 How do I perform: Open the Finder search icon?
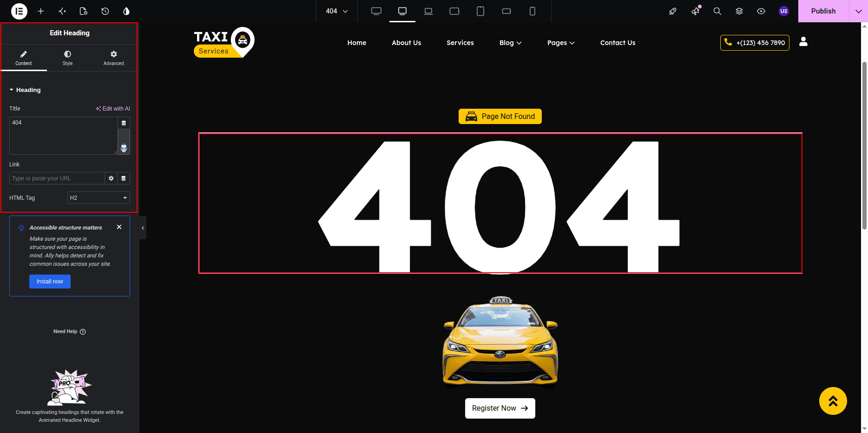pyautogui.click(x=717, y=11)
